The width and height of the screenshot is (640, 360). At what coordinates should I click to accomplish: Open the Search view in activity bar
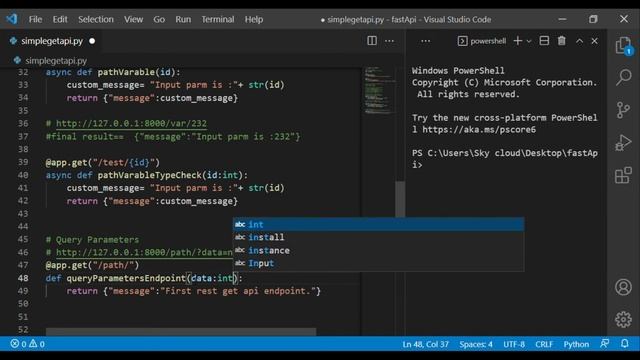pos(623,77)
